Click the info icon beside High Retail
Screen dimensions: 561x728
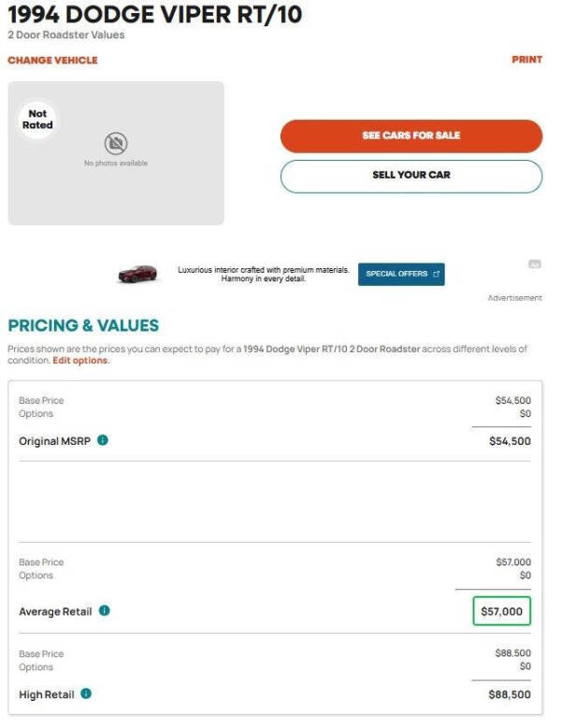86,693
